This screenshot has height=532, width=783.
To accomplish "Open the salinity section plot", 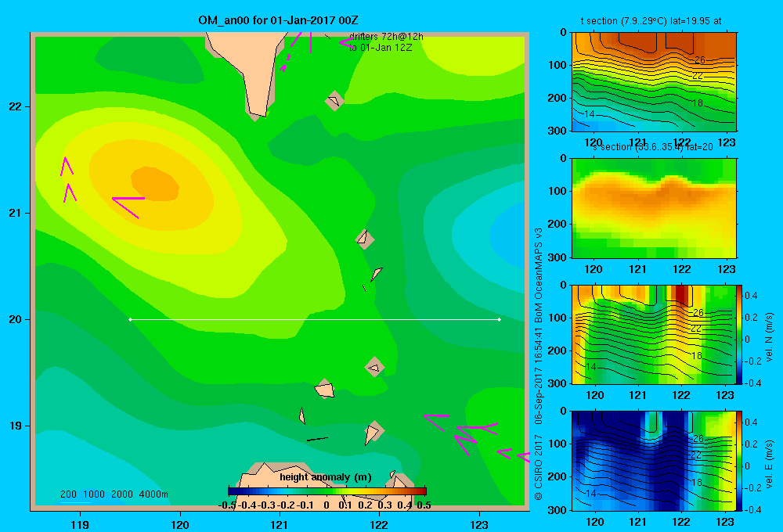I will (x=654, y=208).
